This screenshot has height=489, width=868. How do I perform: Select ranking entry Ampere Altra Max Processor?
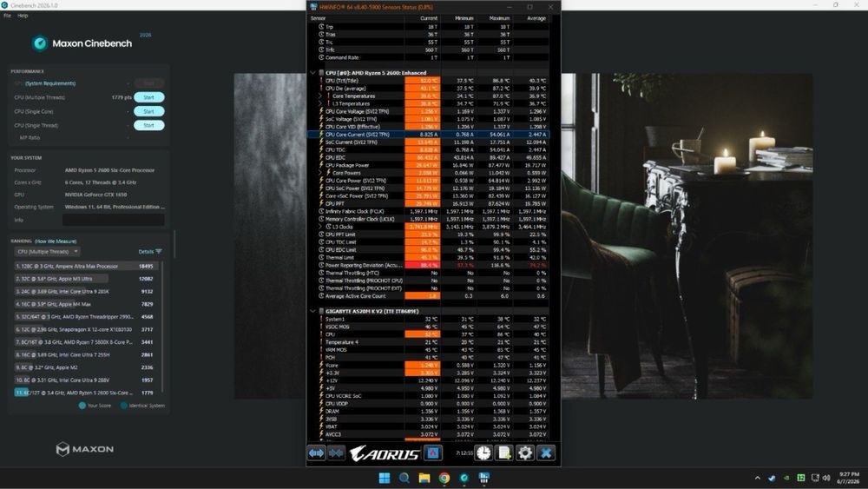(86, 267)
